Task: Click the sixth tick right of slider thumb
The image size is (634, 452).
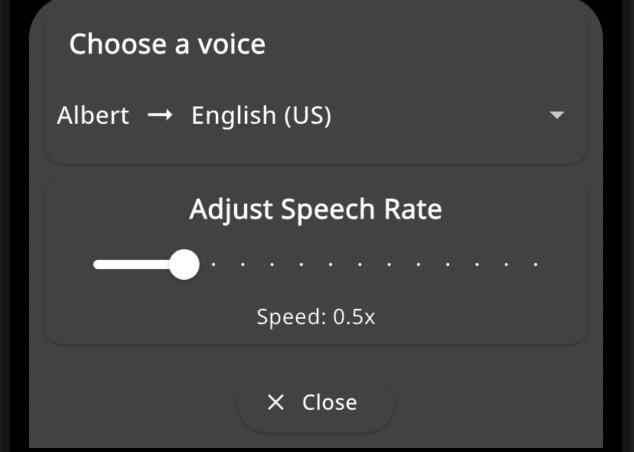Action: (x=360, y=265)
